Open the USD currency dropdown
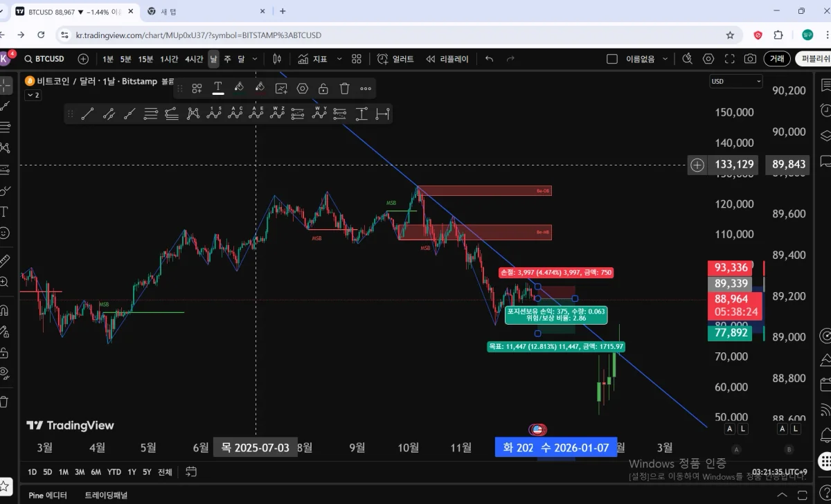This screenshot has height=504, width=831. point(735,81)
